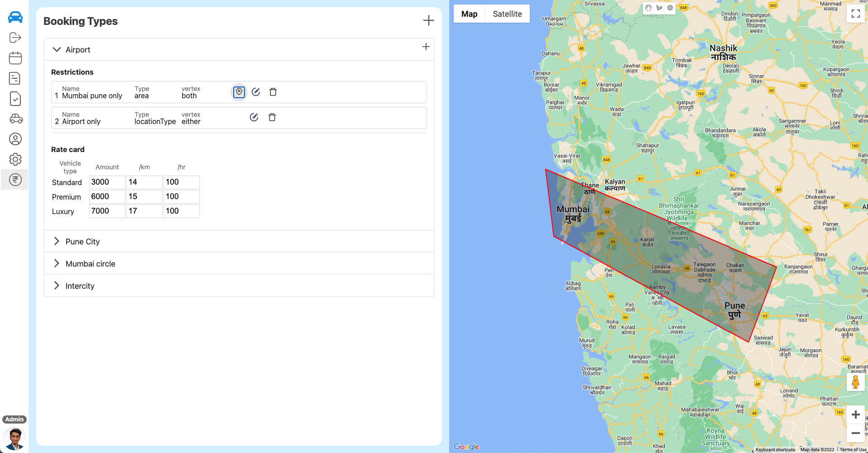The width and height of the screenshot is (868, 453).
Task: Click the Admin badge label
Action: point(14,420)
